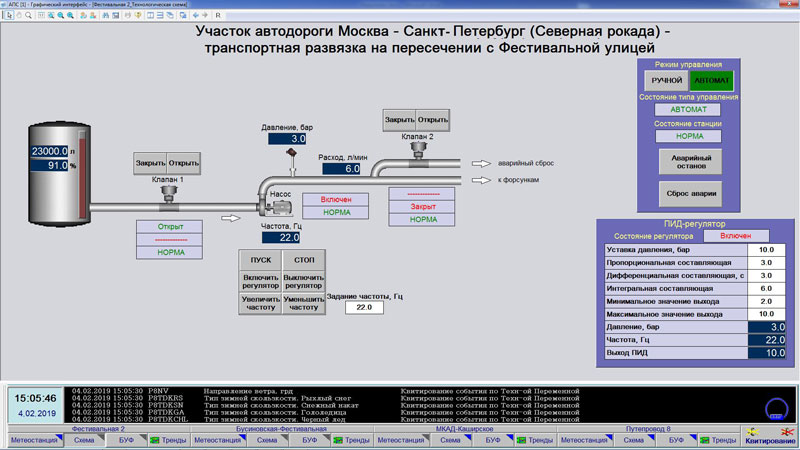This screenshot has height=450, width=800.
Task: Click the cascade windows toolbar icon
Action: click(170, 15)
